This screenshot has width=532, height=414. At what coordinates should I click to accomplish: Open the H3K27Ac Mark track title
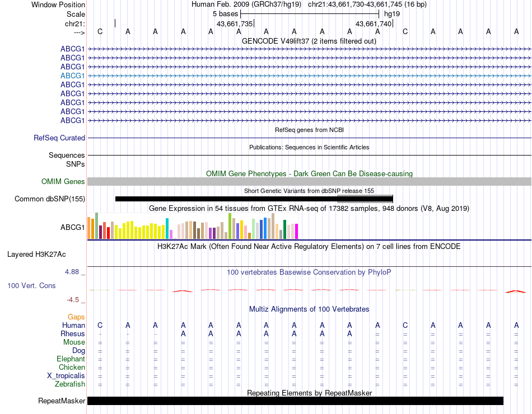click(x=309, y=247)
